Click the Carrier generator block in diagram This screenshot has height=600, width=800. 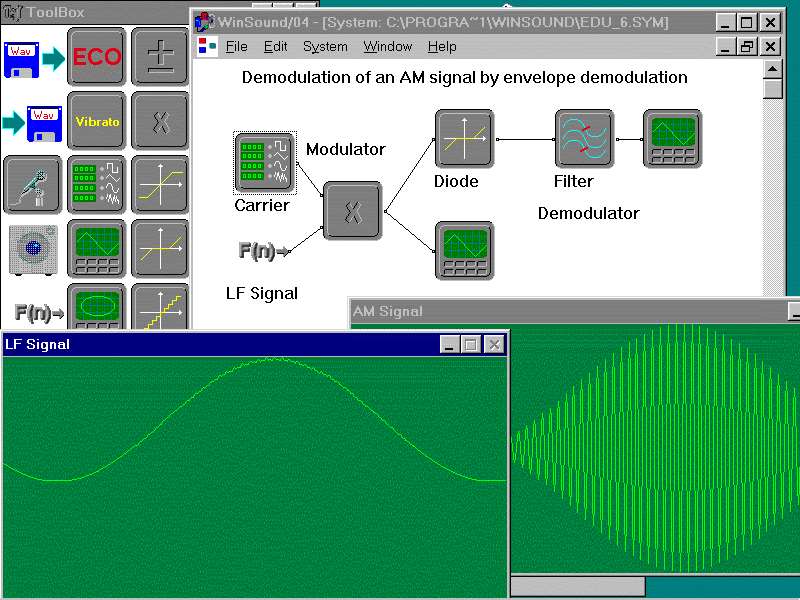pos(265,163)
